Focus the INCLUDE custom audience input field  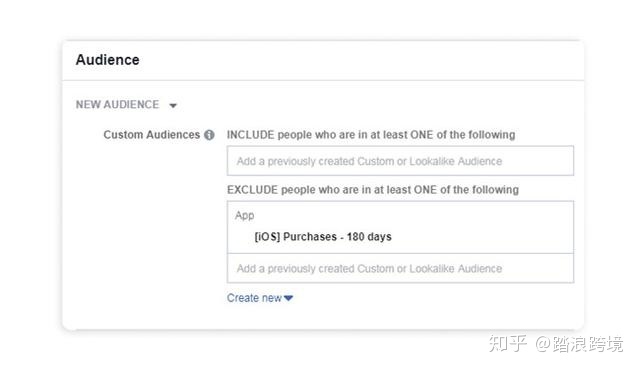tap(400, 161)
